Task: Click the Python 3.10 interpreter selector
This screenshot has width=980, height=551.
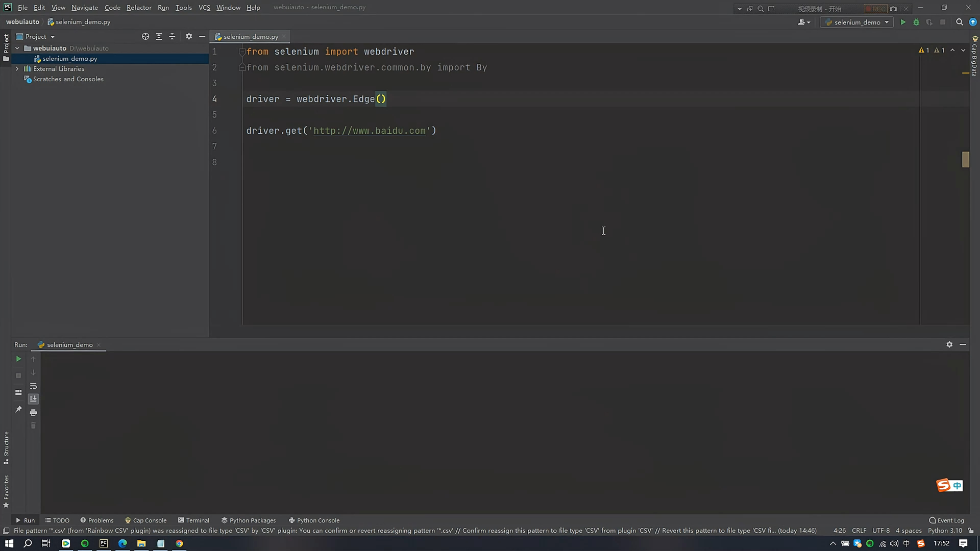Action: pyautogui.click(x=945, y=531)
